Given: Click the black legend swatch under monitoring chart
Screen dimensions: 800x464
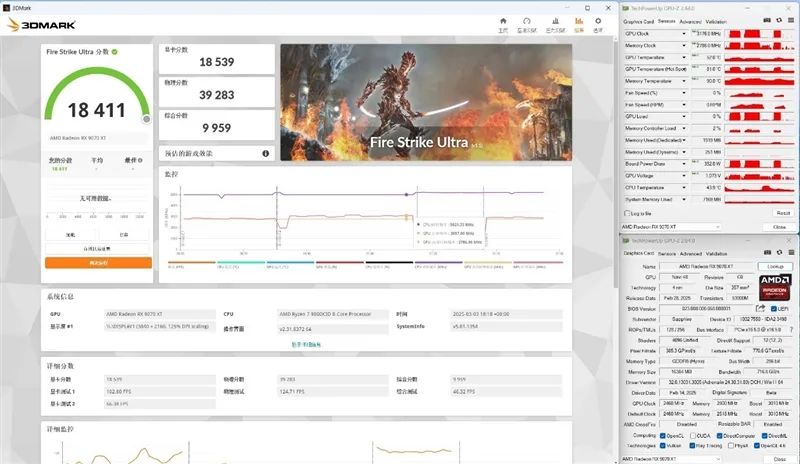Looking at the screenshot, I should [x=389, y=262].
